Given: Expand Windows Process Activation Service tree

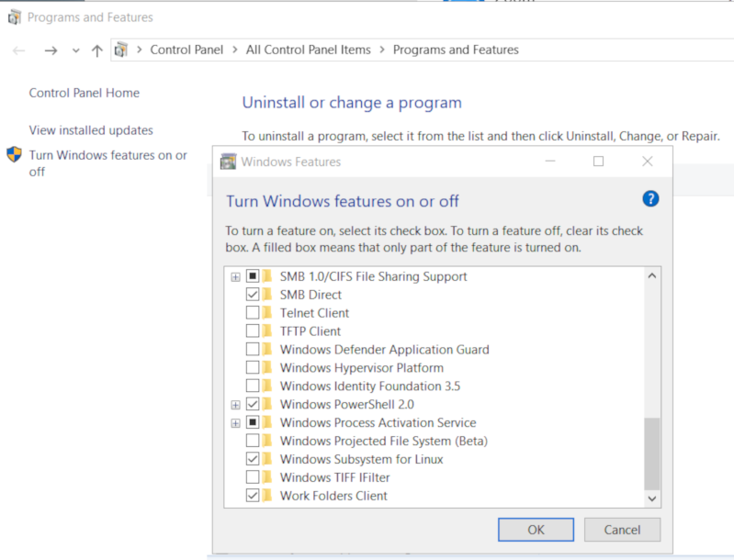Looking at the screenshot, I should coord(235,423).
